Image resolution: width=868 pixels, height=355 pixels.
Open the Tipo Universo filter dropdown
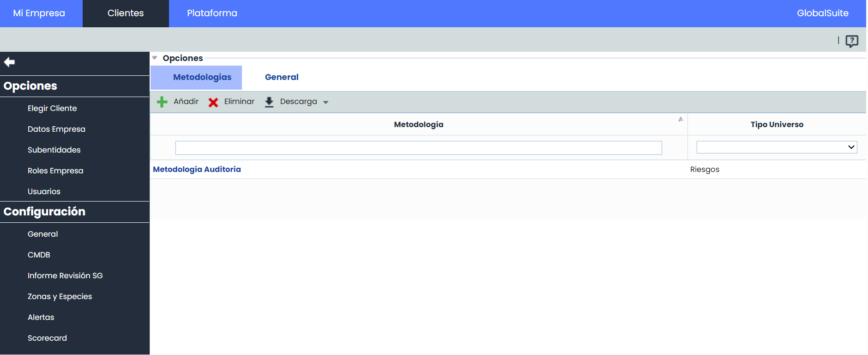click(x=777, y=147)
